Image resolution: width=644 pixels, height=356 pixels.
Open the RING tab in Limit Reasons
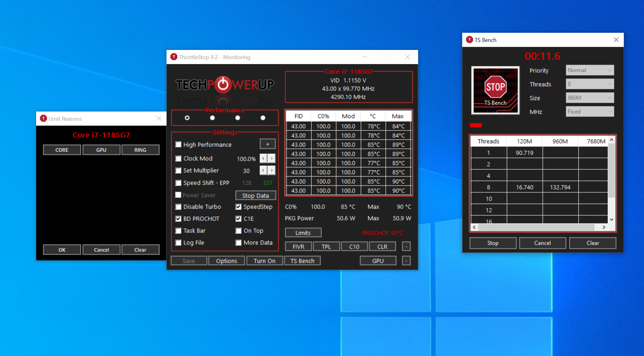(140, 150)
